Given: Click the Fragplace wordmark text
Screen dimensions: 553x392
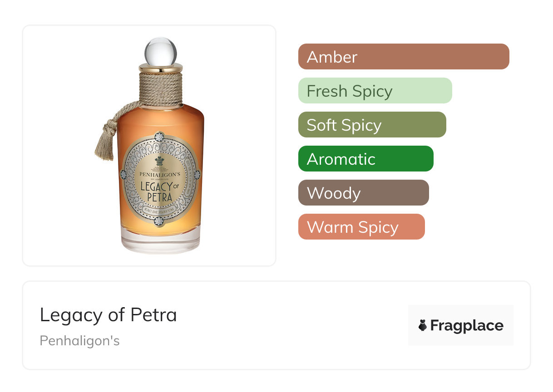Looking at the screenshot, I should tap(467, 326).
